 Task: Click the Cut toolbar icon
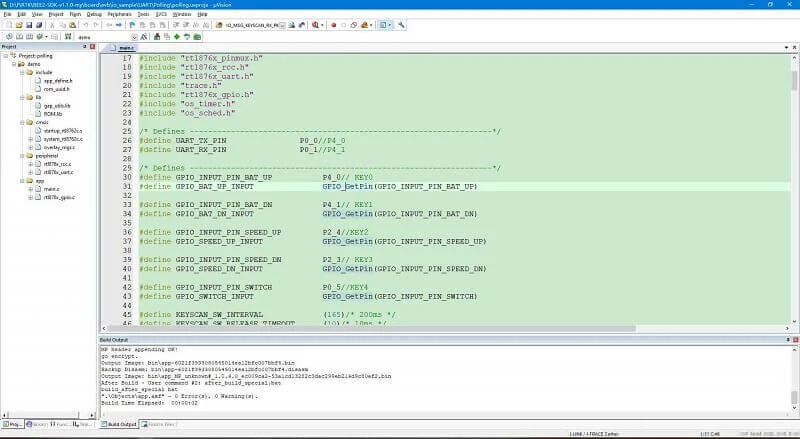click(52, 25)
